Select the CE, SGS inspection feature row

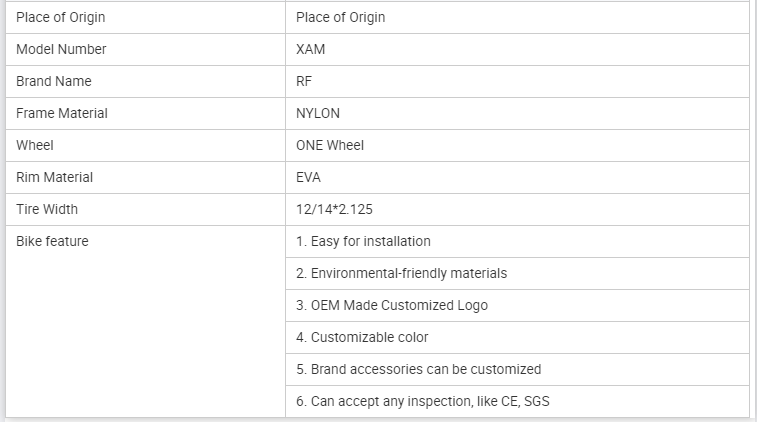point(422,401)
